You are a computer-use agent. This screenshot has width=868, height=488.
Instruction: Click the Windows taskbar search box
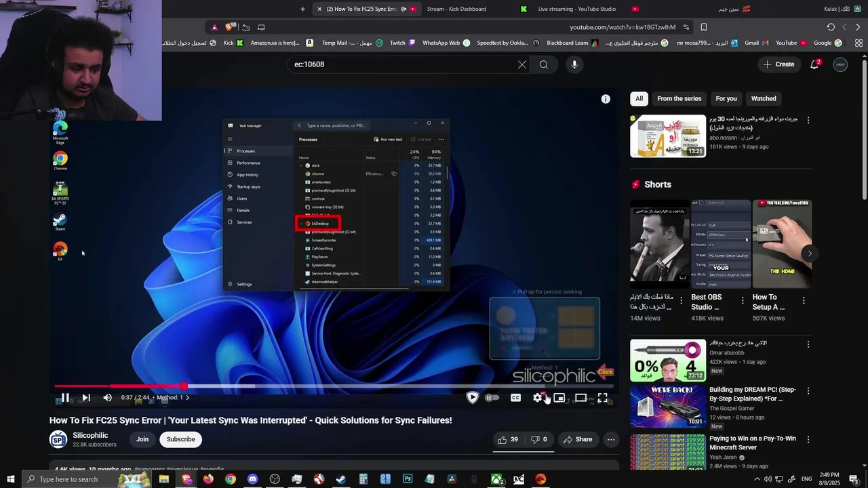click(85, 479)
